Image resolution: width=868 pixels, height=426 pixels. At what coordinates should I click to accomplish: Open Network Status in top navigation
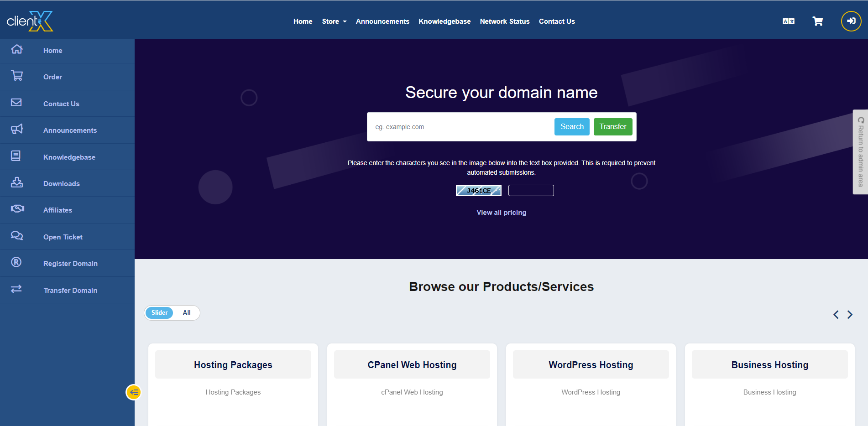click(504, 21)
